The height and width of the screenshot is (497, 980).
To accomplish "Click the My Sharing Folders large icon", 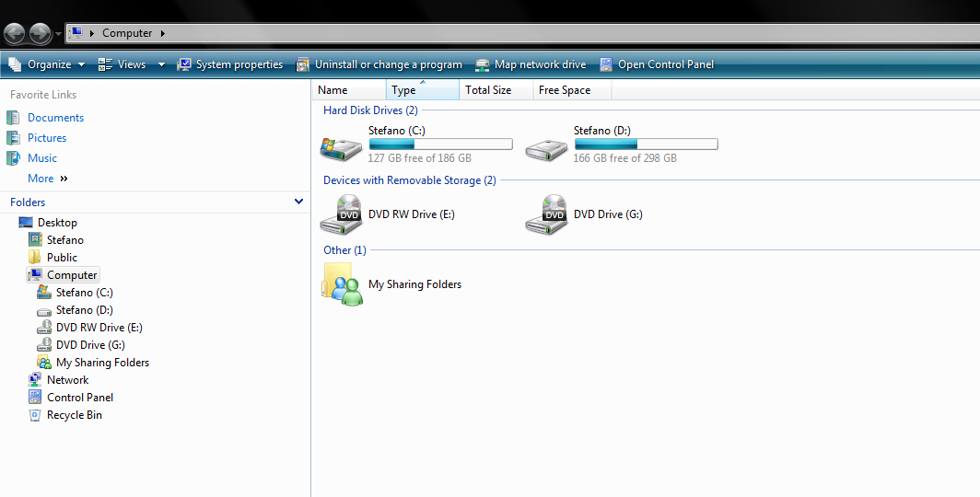I will pos(343,284).
